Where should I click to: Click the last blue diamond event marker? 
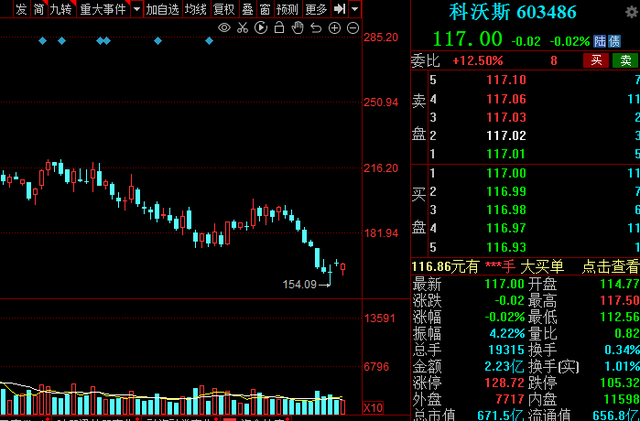click(209, 40)
